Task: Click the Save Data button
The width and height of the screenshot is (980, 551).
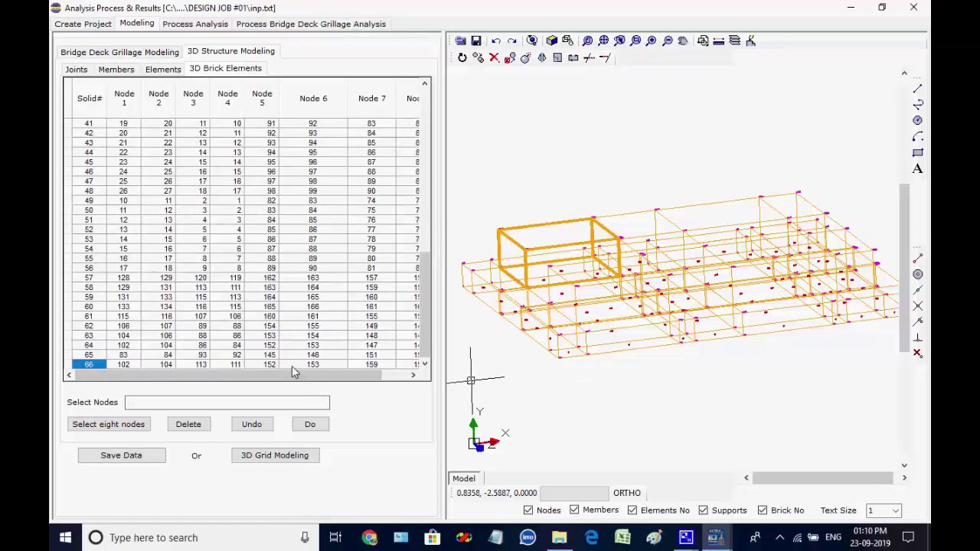Action: (x=121, y=455)
